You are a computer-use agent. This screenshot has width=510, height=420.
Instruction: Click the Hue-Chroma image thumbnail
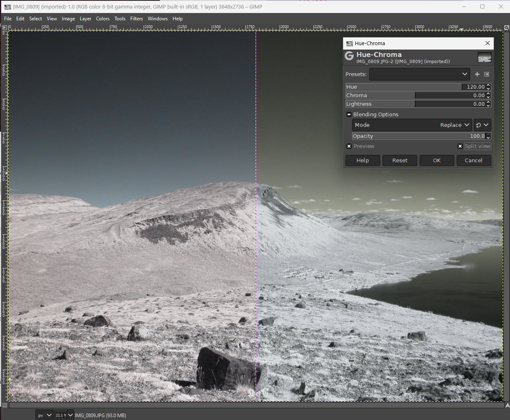pos(484,57)
